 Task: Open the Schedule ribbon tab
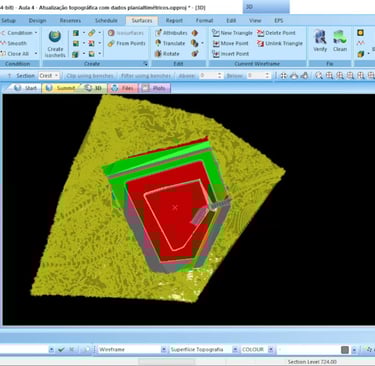point(106,20)
